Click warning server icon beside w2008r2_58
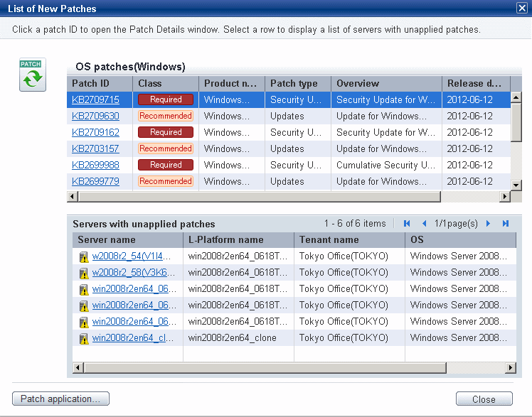This screenshot has height=417, width=532. [83, 273]
